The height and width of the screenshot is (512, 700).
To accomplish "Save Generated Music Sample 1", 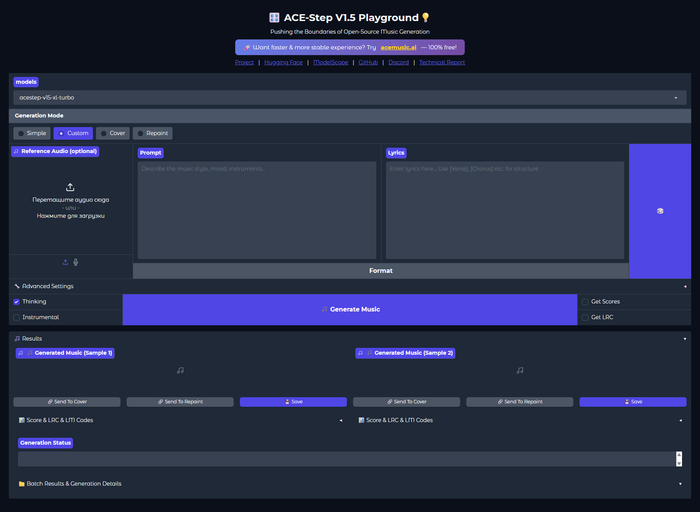I will pyautogui.click(x=293, y=402).
